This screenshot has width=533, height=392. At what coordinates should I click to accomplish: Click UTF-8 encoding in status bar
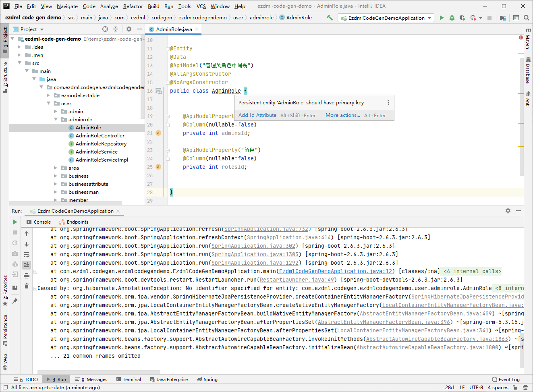click(476, 388)
